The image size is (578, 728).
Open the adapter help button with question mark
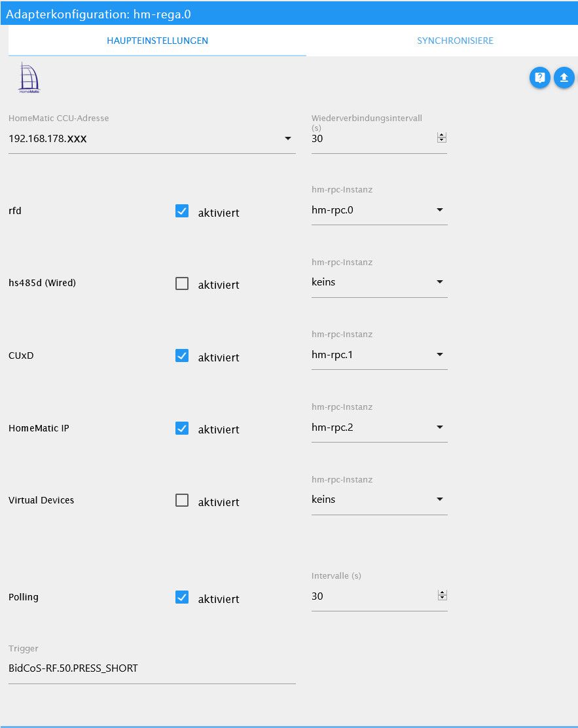(539, 77)
